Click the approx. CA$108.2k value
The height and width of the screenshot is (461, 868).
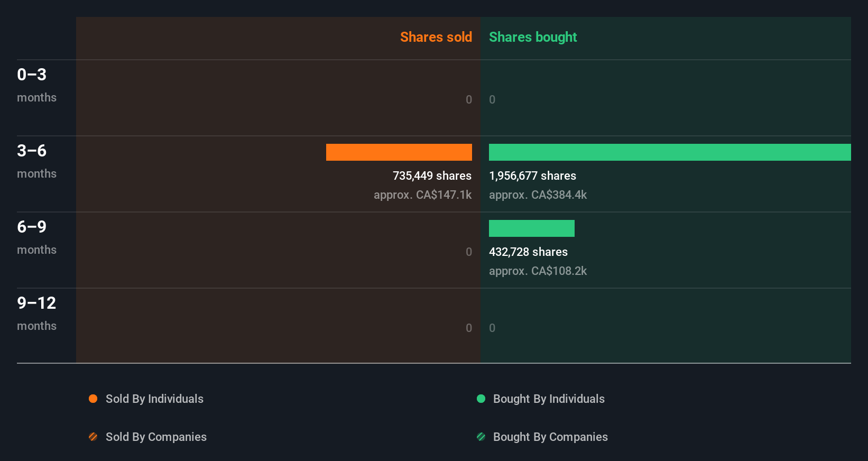pyautogui.click(x=538, y=271)
